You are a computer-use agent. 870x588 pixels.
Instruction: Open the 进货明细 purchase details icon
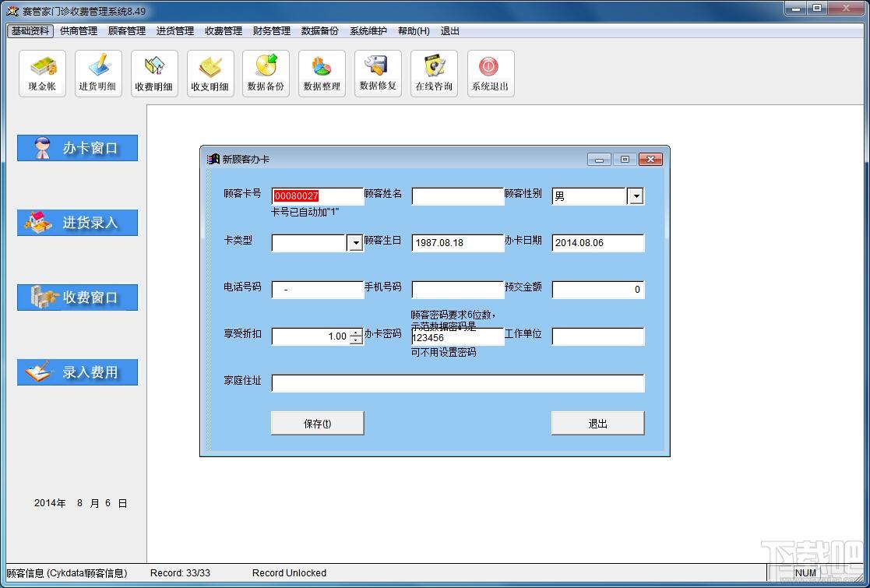98,73
